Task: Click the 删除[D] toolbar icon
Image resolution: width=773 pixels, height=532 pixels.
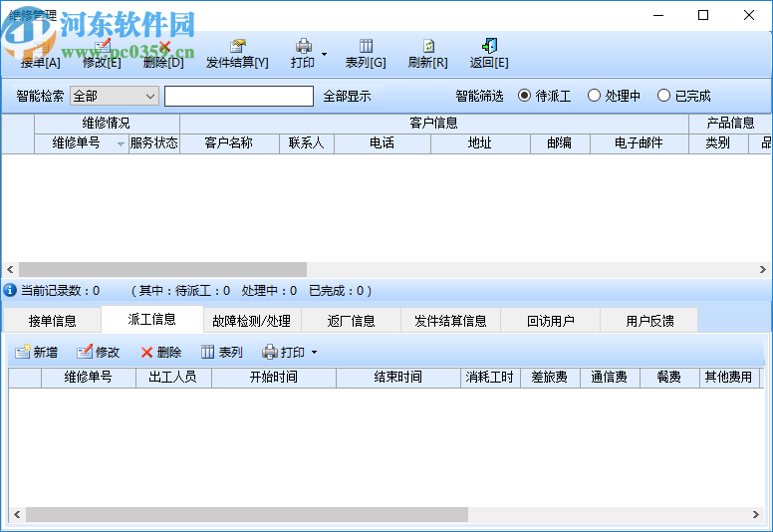Action: tap(163, 47)
